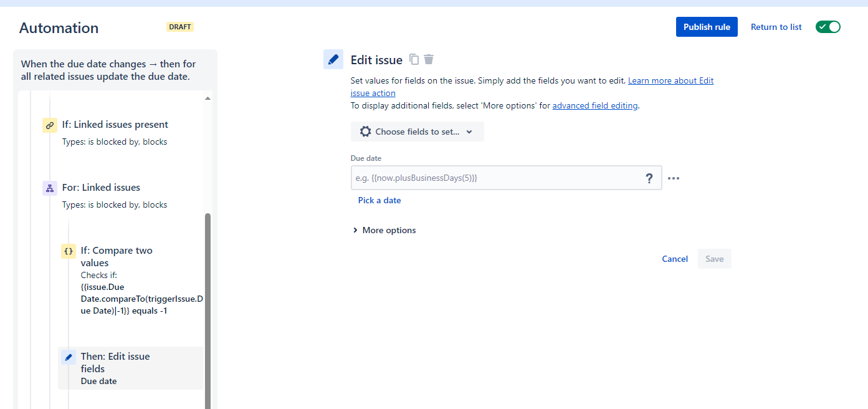Click 'Pick a date' below the Due date field
This screenshot has width=868, height=409.
coord(379,200)
